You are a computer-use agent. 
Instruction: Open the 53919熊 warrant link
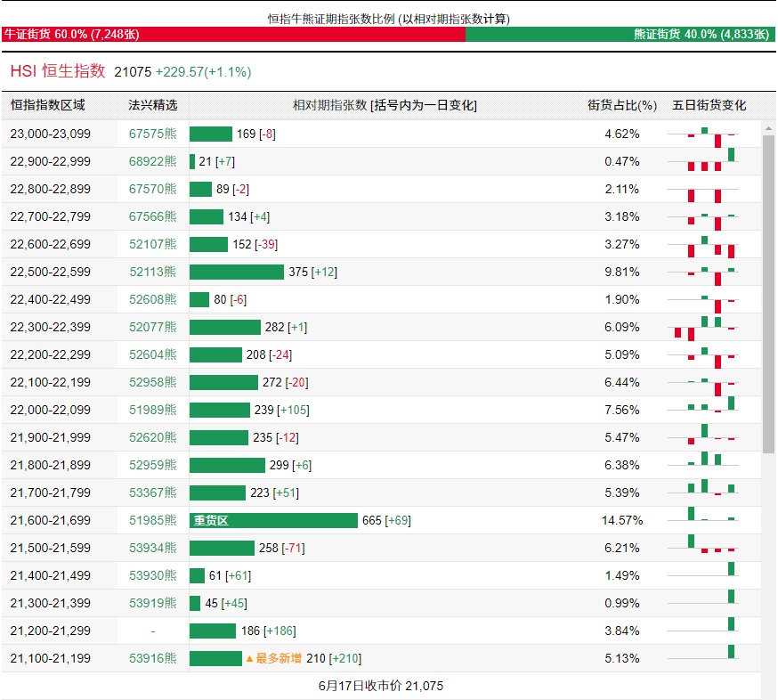153,603
